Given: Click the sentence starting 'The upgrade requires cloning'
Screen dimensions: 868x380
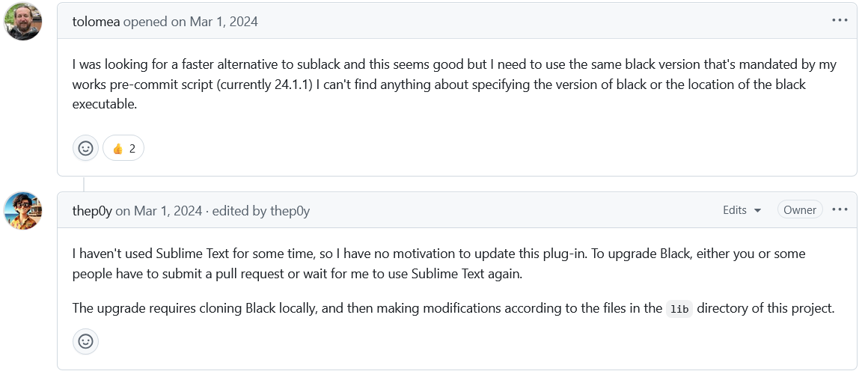Looking at the screenshot, I should point(453,309).
